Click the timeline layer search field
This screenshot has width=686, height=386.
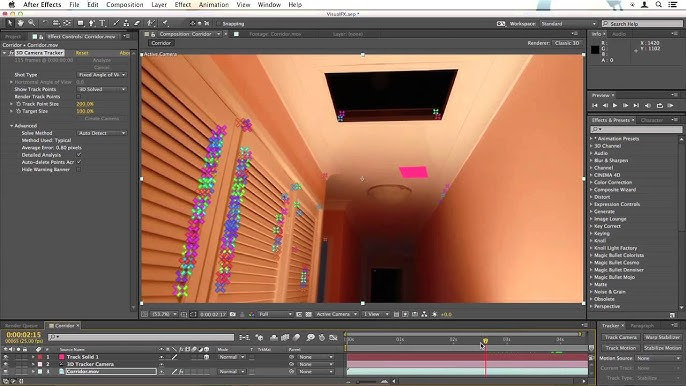point(141,337)
